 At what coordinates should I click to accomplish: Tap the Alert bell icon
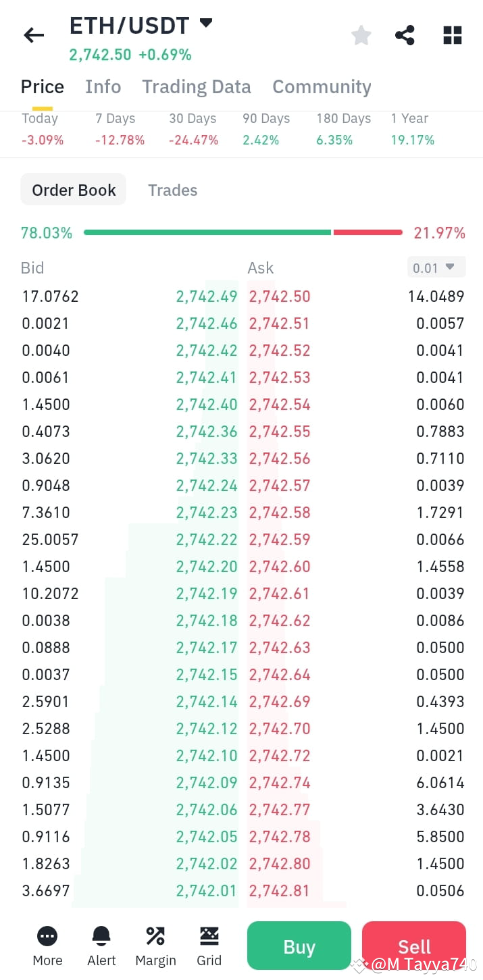101,944
